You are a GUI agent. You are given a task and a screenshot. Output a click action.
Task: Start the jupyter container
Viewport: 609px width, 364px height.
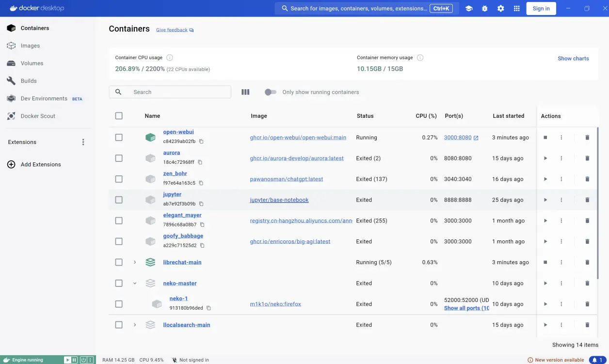[x=545, y=200]
